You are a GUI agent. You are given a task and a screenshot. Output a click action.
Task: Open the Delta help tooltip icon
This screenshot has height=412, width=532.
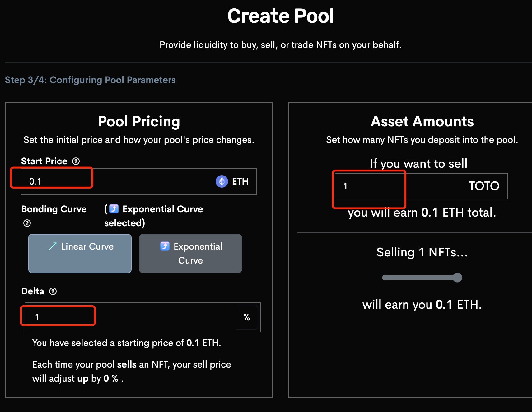click(x=53, y=291)
